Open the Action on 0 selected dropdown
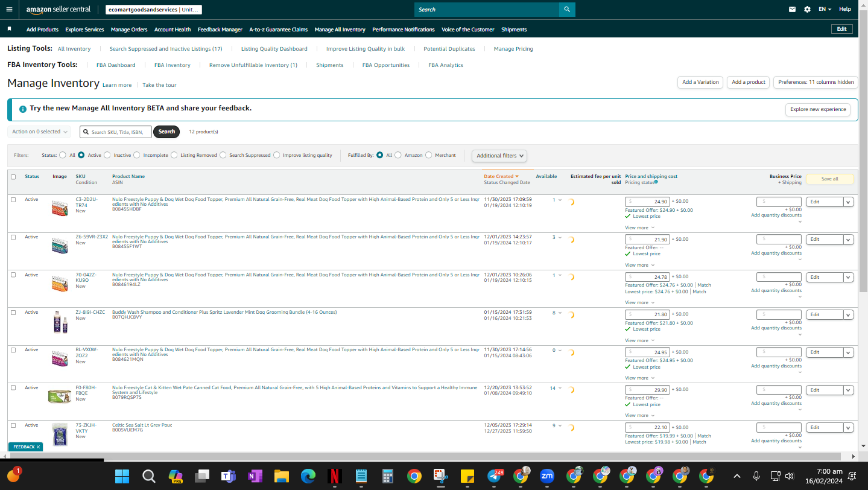This screenshot has height=490, width=868. [x=39, y=132]
